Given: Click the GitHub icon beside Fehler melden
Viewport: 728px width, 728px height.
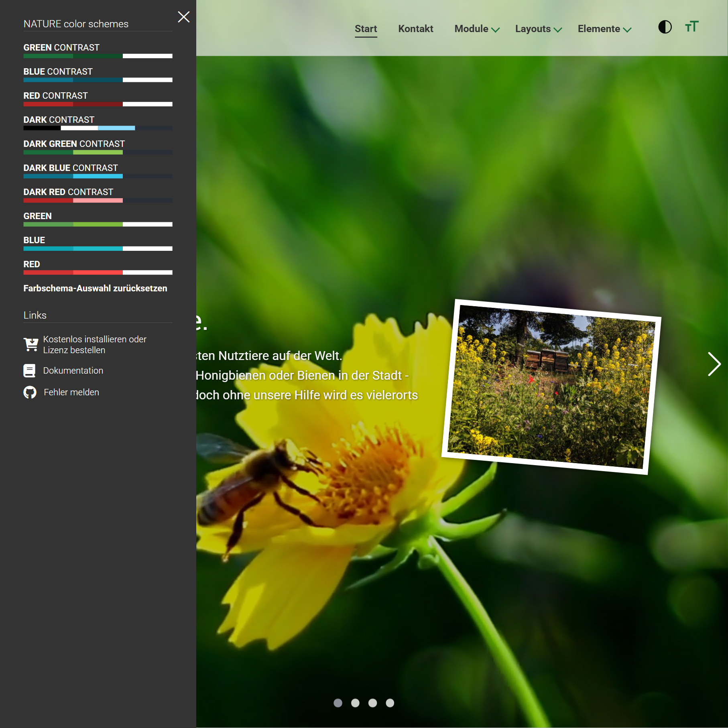Looking at the screenshot, I should 30,392.
